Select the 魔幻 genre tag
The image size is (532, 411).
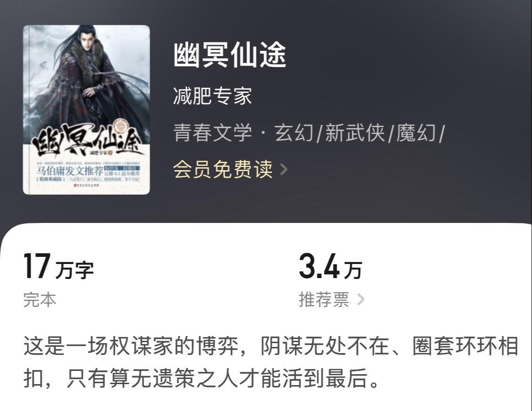(x=416, y=132)
